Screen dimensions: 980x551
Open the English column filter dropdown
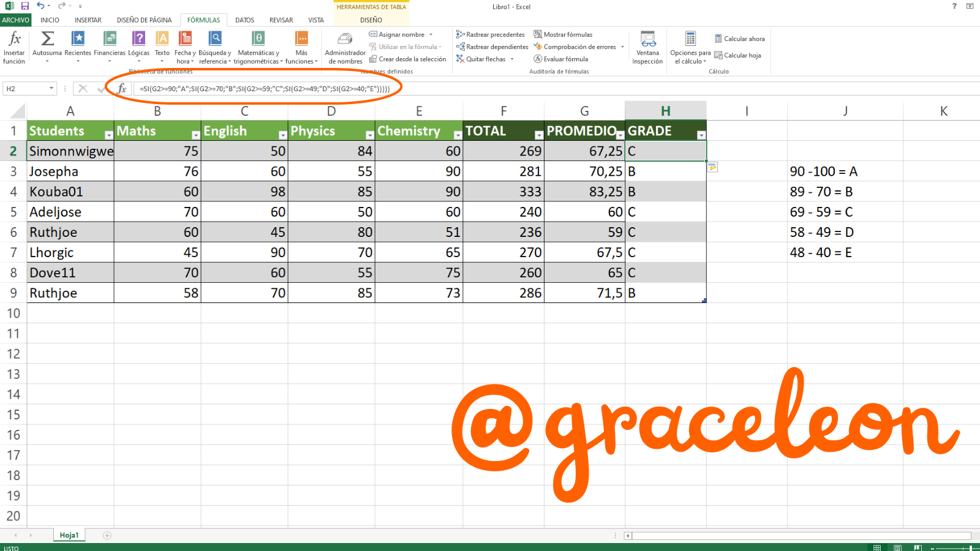282,135
